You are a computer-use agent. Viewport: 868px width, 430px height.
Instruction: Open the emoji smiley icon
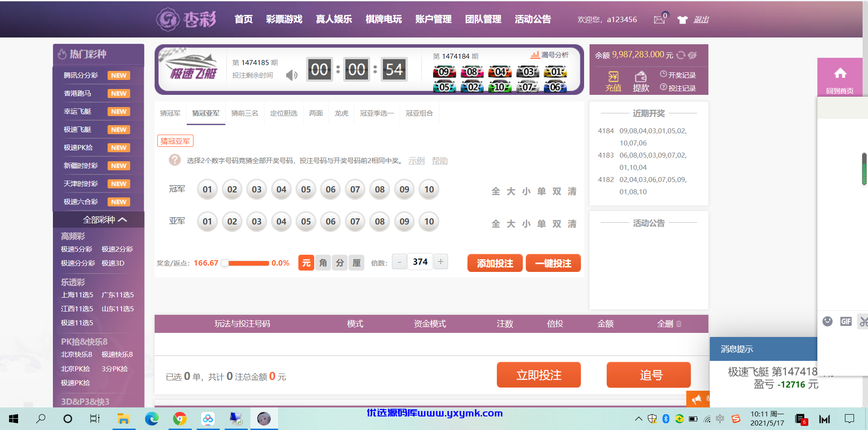click(x=827, y=321)
